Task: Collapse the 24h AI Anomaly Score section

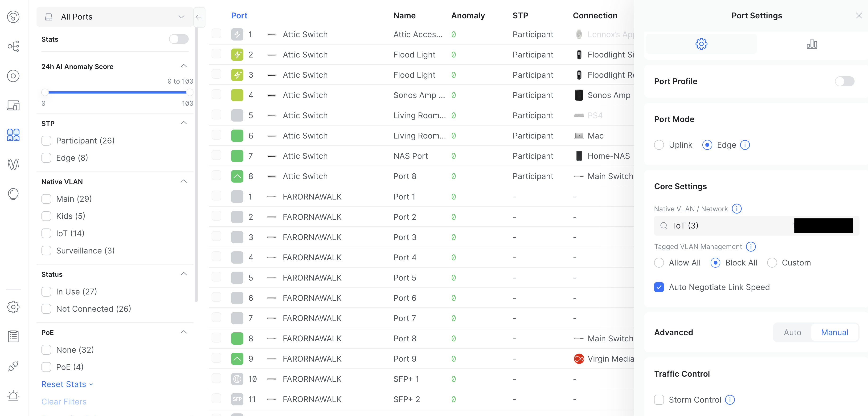Action: pos(184,66)
